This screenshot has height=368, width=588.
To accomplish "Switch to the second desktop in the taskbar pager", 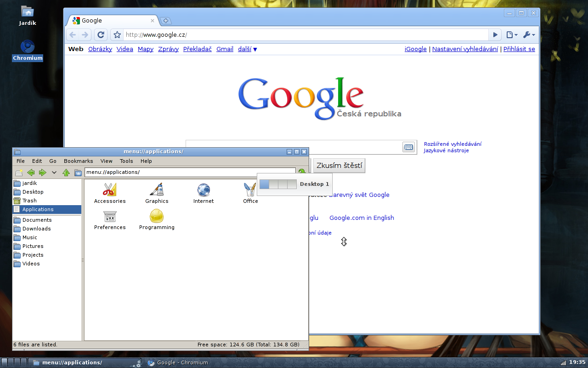I will click(x=11, y=362).
